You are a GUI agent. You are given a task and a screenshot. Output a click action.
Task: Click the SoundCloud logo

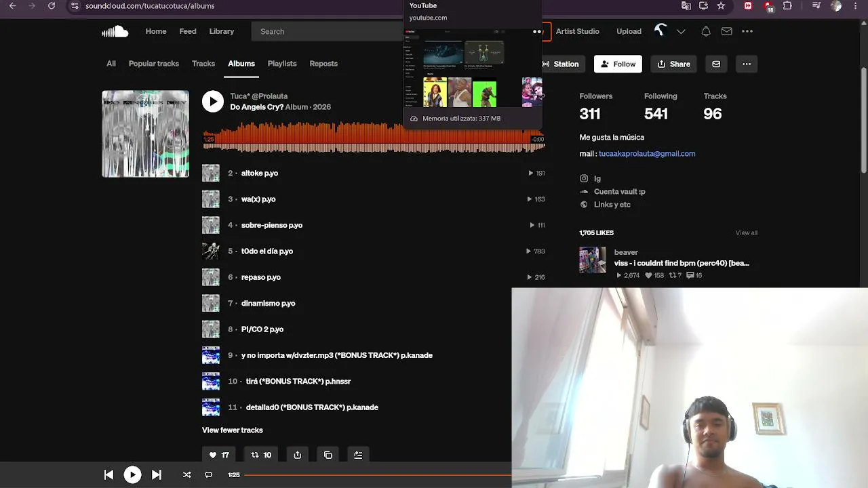point(115,31)
